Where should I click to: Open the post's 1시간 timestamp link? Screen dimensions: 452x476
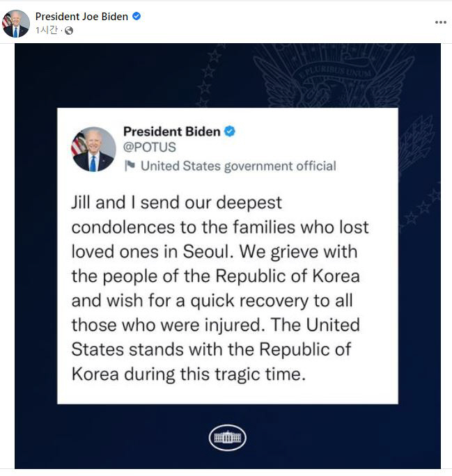47,31
